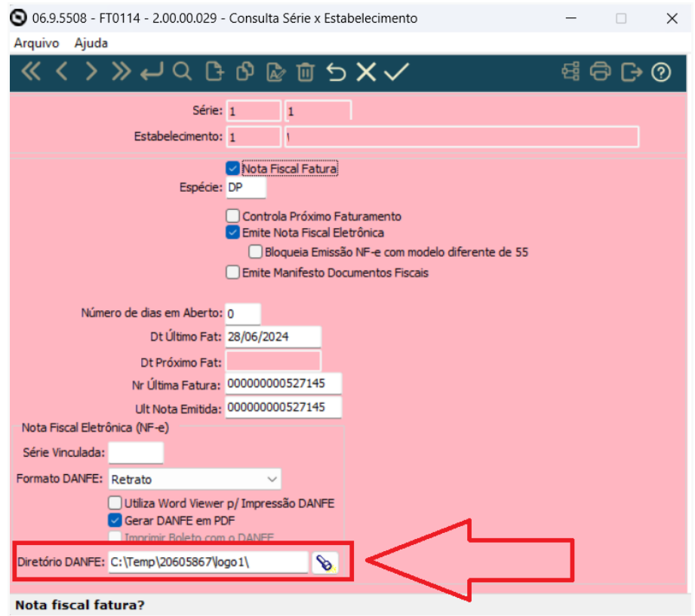Toggle Gerar DANFE em PDF checkbox
695x616 pixels.
[x=115, y=520]
